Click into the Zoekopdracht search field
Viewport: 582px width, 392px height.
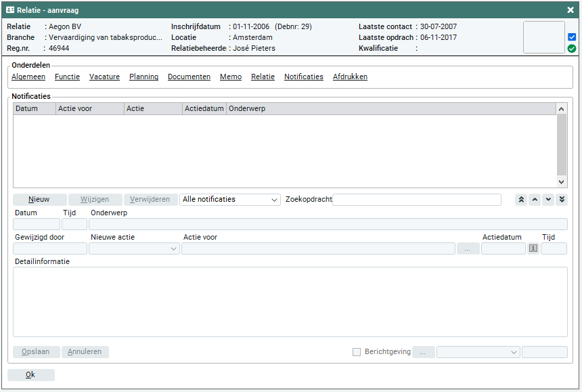417,200
